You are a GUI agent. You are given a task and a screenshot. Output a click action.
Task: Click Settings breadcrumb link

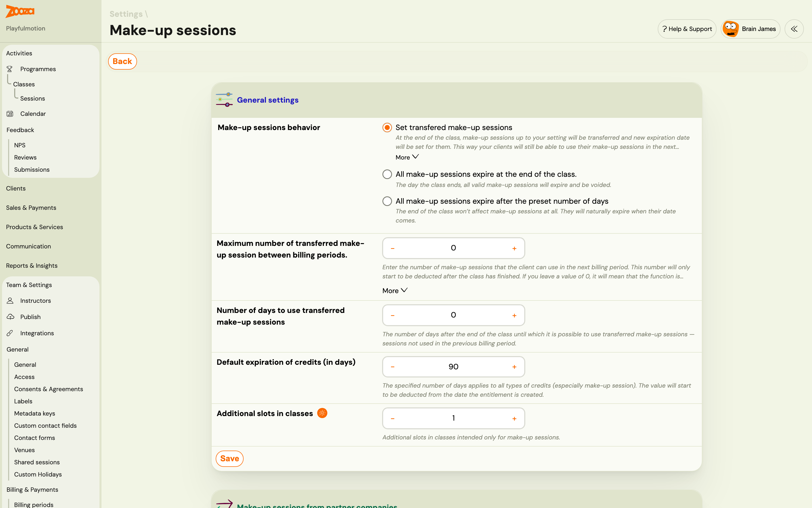(126, 14)
